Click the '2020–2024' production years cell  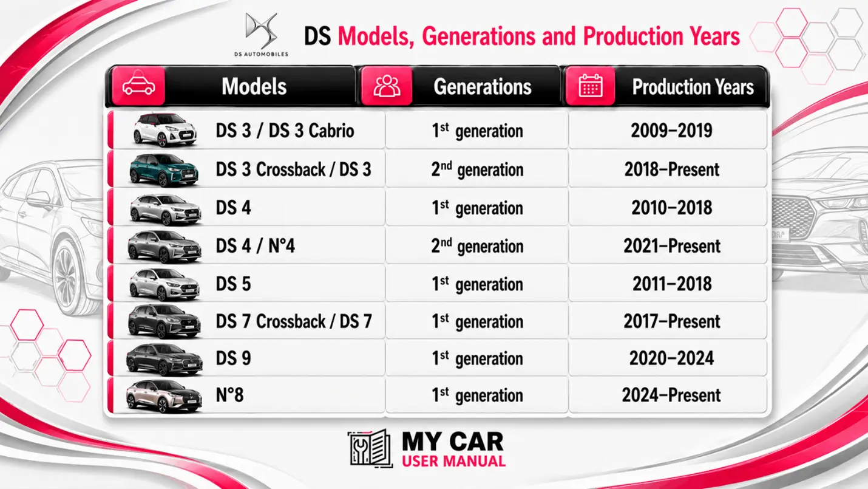point(668,358)
